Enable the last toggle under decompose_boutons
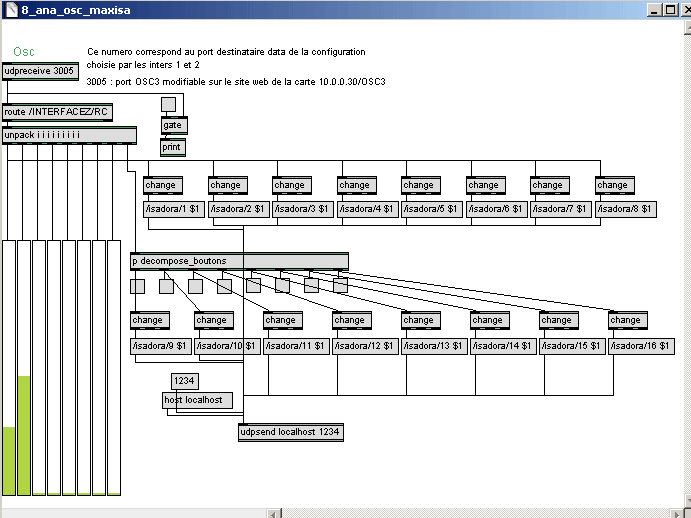The width and height of the screenshot is (691, 518). click(x=340, y=286)
